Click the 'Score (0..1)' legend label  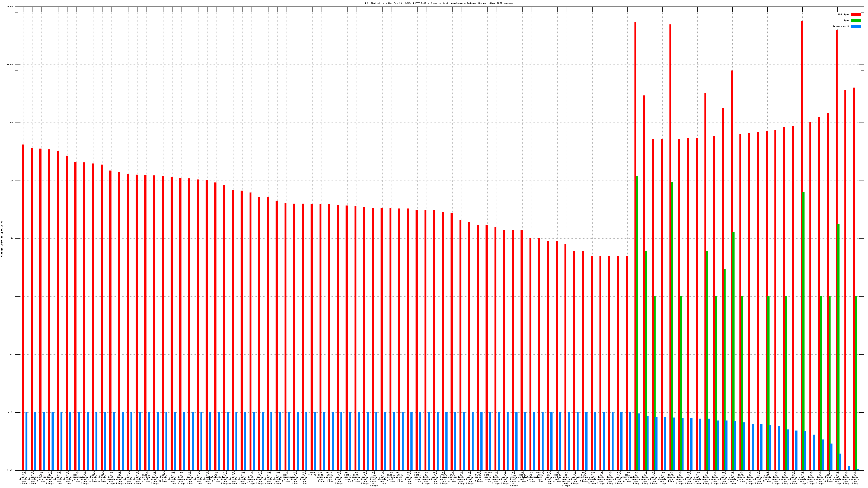click(x=841, y=26)
